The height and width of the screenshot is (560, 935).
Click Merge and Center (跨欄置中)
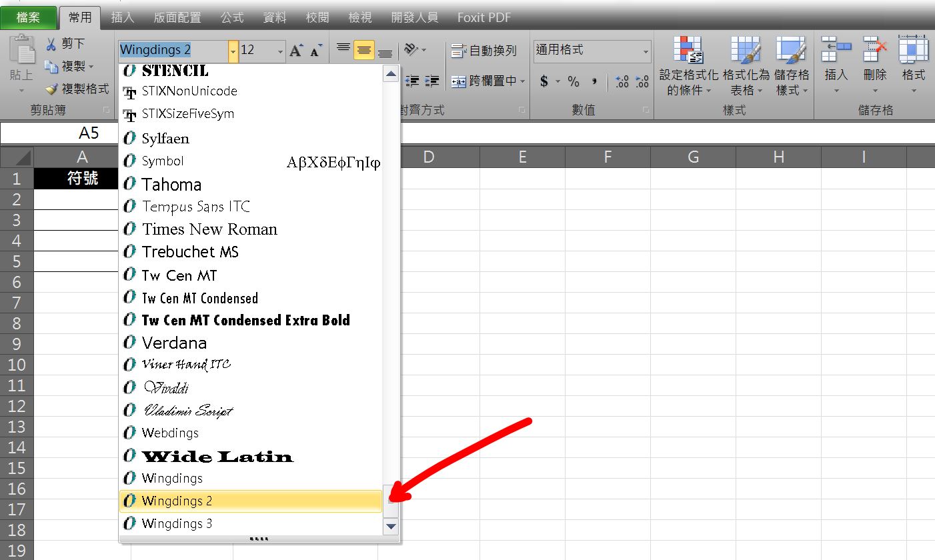point(484,81)
